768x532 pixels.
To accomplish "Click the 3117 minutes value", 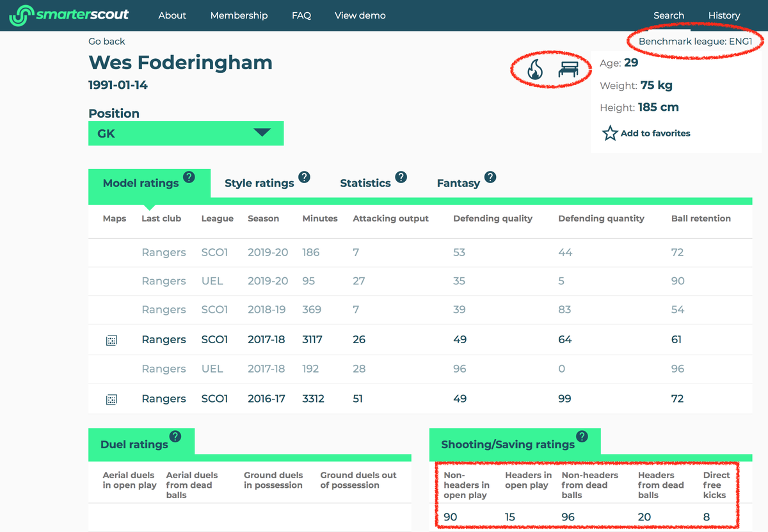I will pyautogui.click(x=313, y=340).
